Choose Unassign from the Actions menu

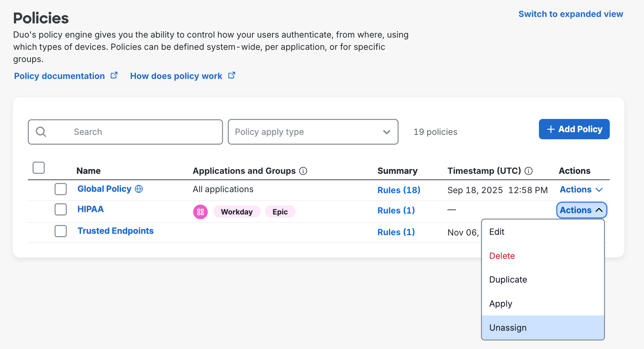click(x=507, y=327)
